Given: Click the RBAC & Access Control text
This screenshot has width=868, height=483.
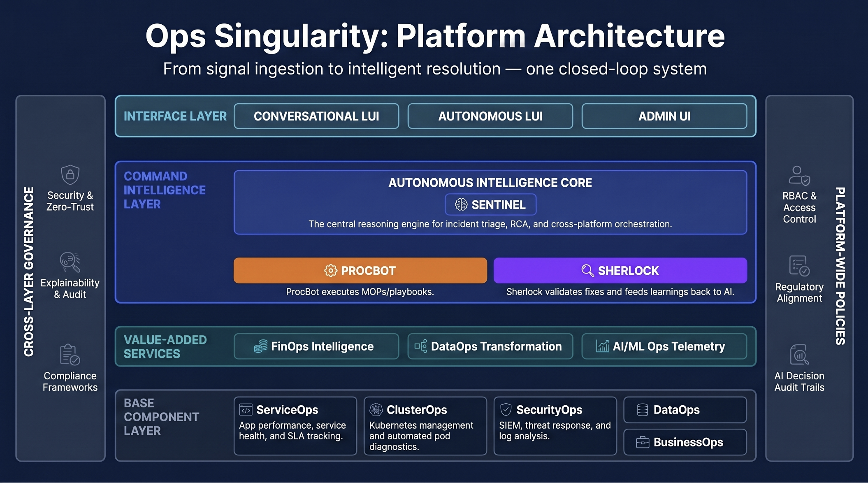Looking at the screenshot, I should [799, 207].
